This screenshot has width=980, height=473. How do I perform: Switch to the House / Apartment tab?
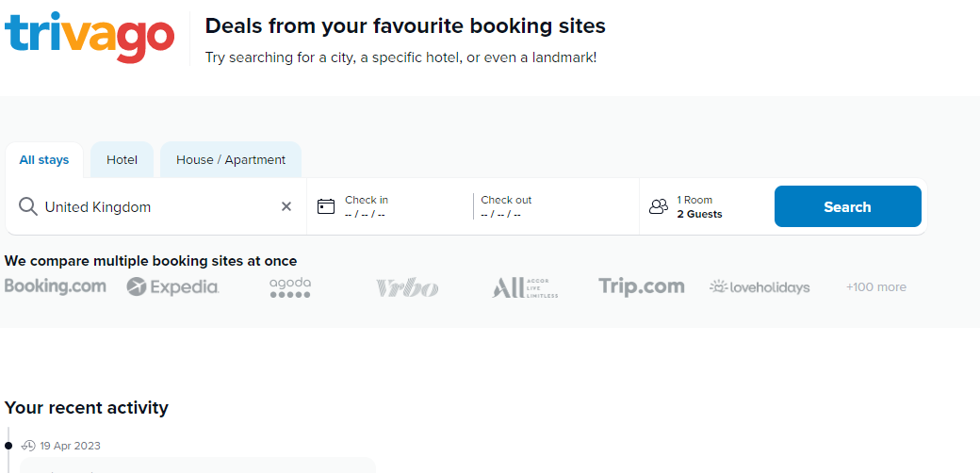pos(231,160)
